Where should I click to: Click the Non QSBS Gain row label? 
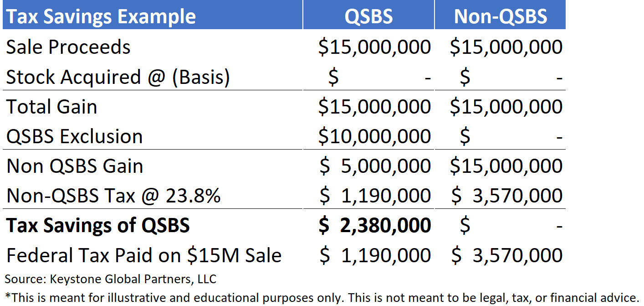[x=75, y=166]
